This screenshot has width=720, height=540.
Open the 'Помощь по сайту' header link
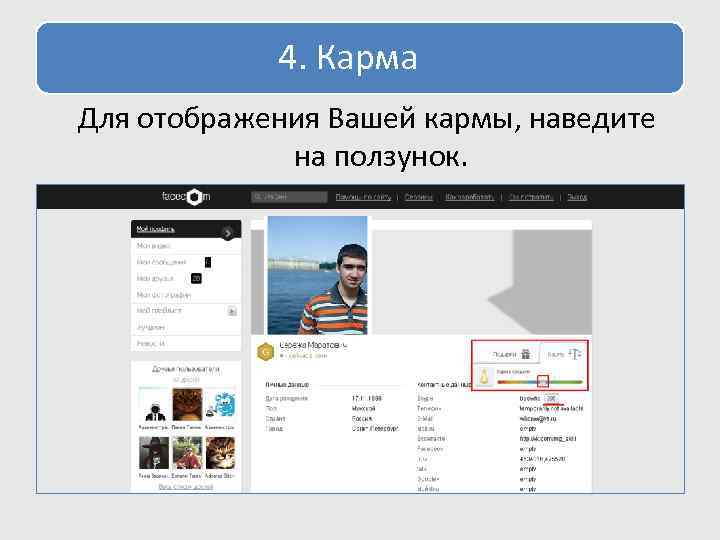click(x=363, y=197)
